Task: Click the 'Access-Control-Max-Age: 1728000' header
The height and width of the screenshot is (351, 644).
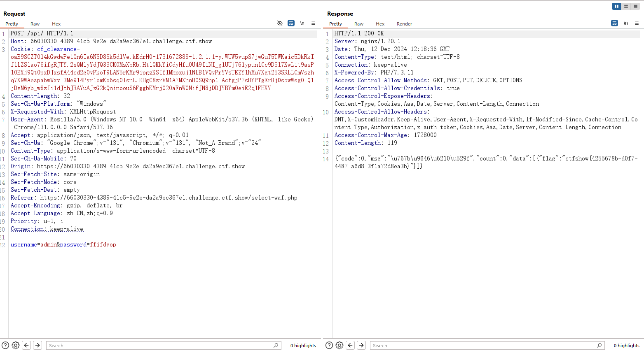Action: [385, 135]
